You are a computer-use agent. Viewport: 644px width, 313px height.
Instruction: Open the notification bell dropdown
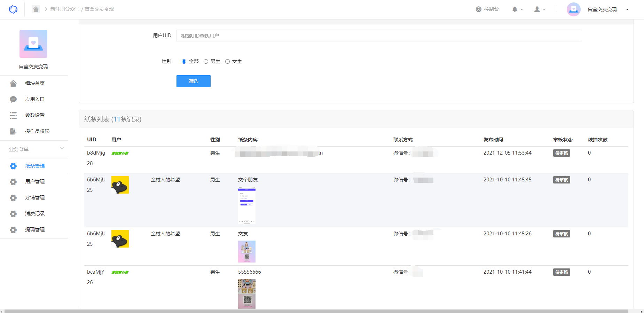click(517, 9)
